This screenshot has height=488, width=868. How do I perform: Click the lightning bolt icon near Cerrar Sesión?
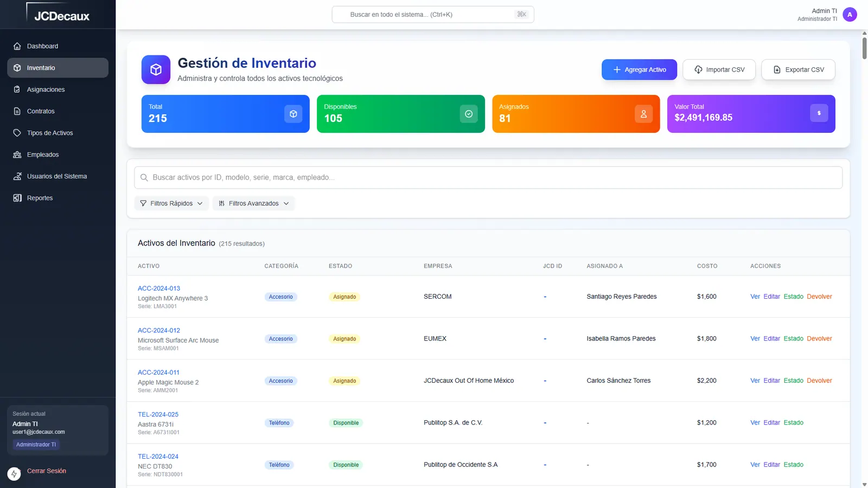(14, 474)
